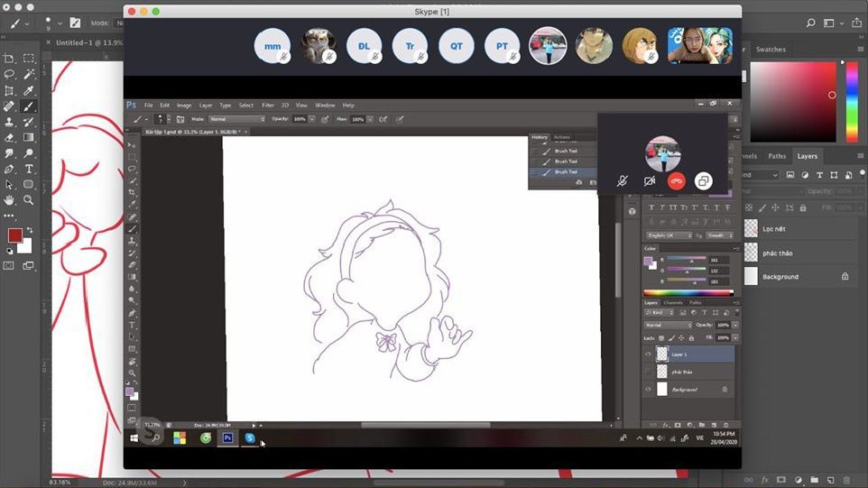Image resolution: width=868 pixels, height=488 pixels.
Task: Click the Gradient tool
Action: pyautogui.click(x=29, y=137)
